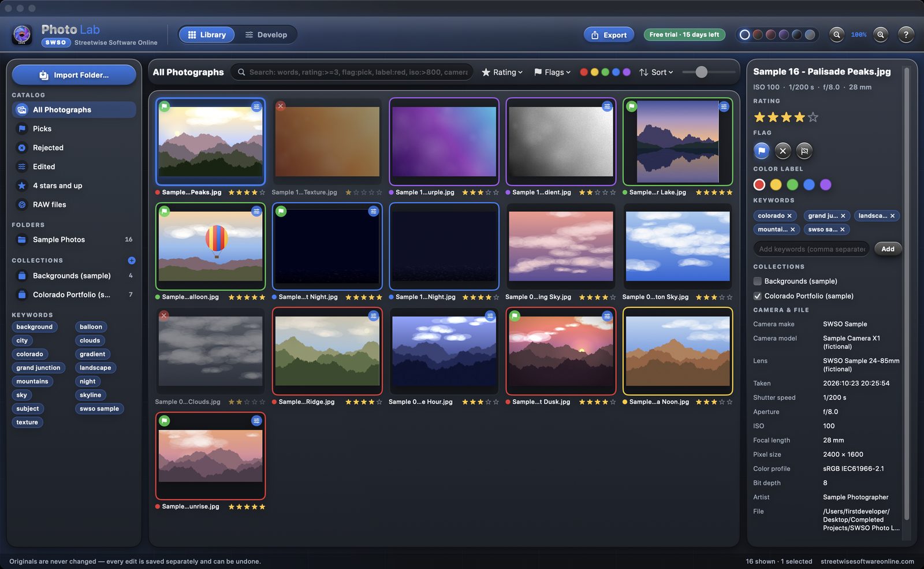Select the Sample...r Lake.jpg thumbnail
Viewport: 924px width, 569px height.
coord(677,142)
